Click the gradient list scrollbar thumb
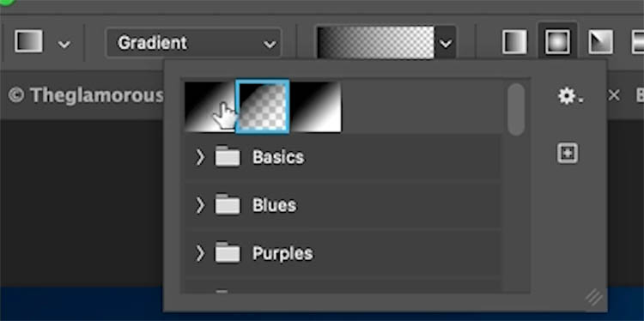 click(x=516, y=109)
